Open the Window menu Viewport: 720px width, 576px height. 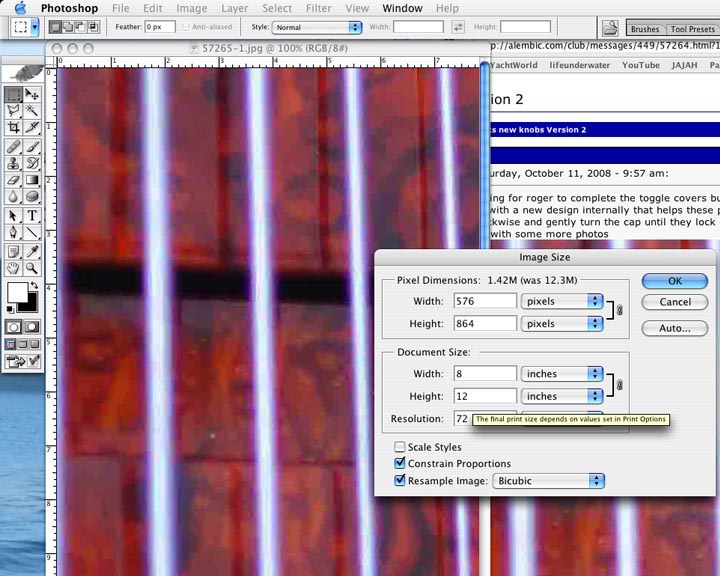pyautogui.click(x=402, y=8)
